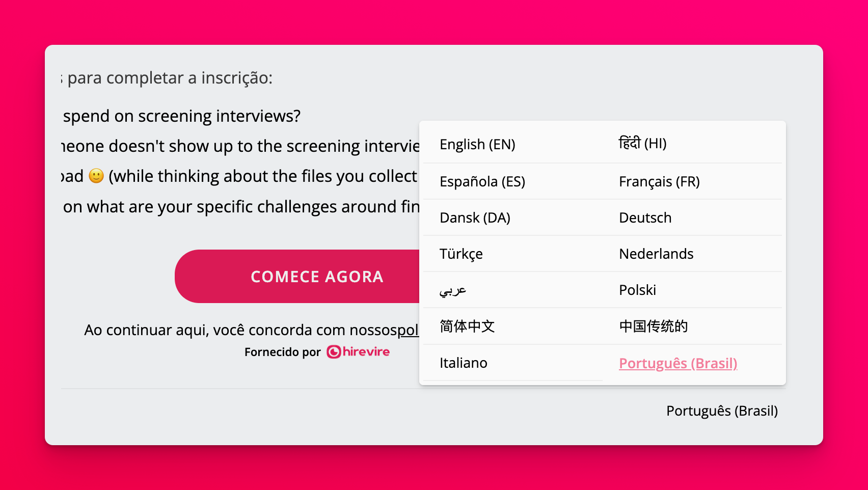Select highlighted Português (Brasil) menu entry
This screenshot has width=868, height=490.
point(677,363)
